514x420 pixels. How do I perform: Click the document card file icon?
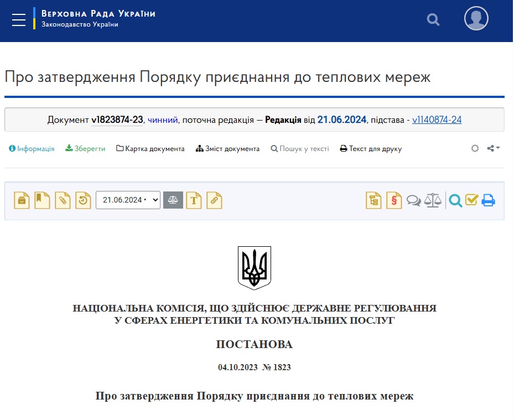22,200
